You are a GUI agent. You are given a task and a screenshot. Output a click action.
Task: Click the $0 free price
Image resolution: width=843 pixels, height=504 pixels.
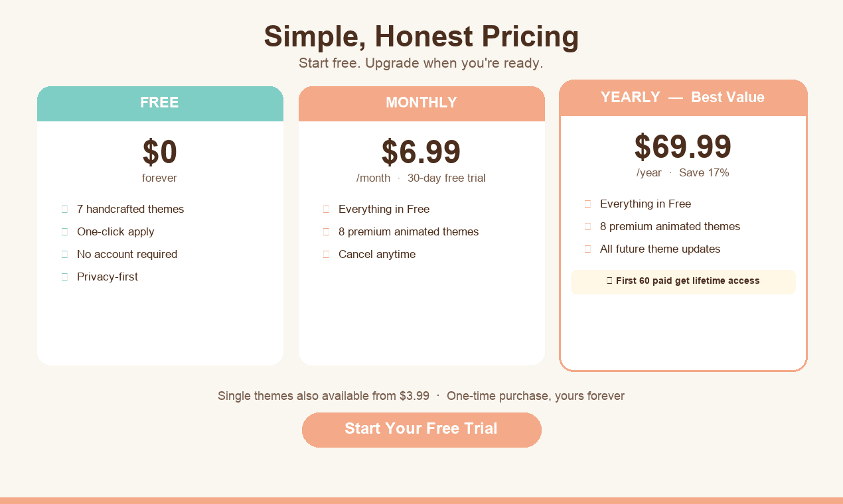(x=160, y=153)
